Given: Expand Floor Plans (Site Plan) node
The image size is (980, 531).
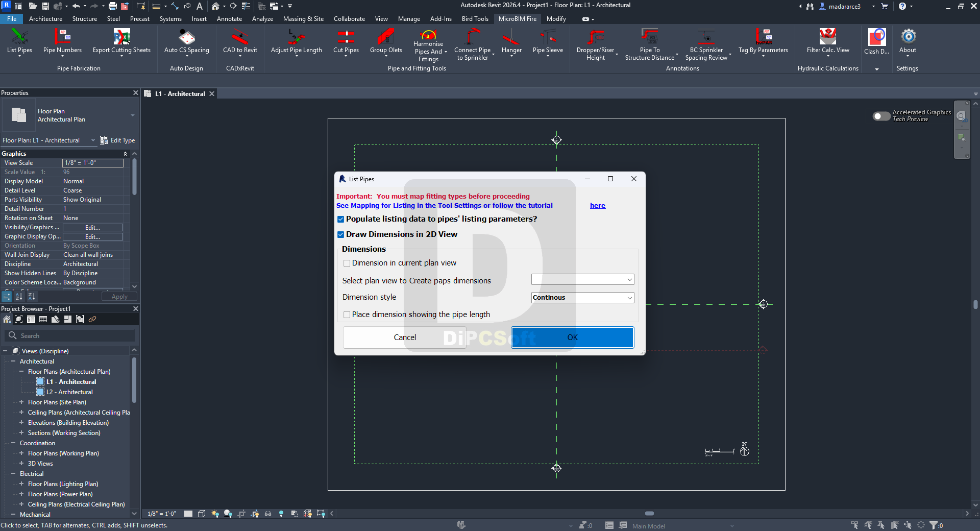Looking at the screenshot, I should click(x=21, y=402).
